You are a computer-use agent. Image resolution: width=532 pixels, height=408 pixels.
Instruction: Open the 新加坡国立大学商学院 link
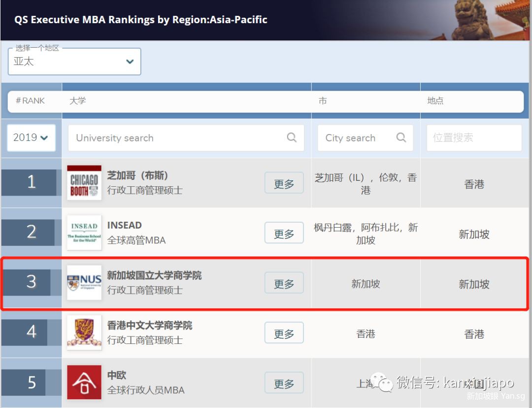coord(154,275)
